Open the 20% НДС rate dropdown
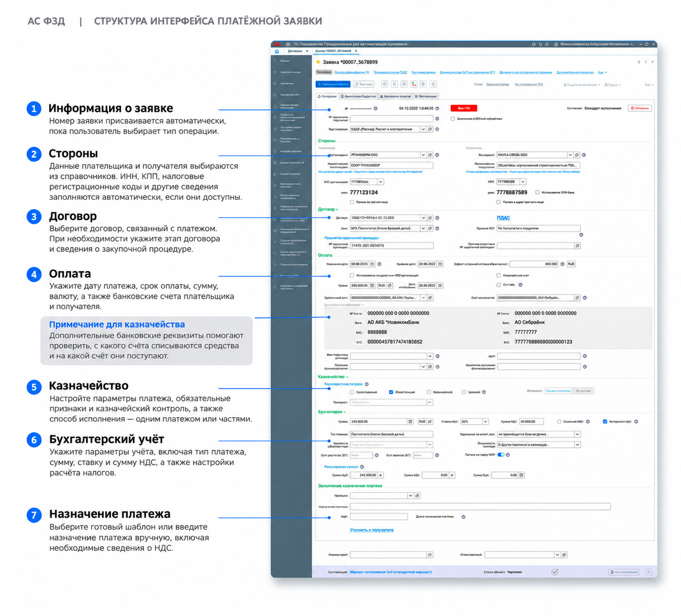This screenshot has height=616, width=681. pyautogui.click(x=485, y=422)
